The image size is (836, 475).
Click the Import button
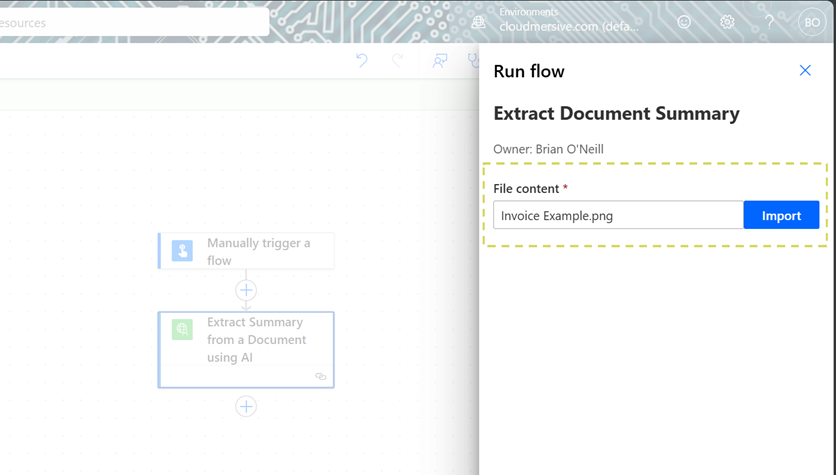click(781, 215)
